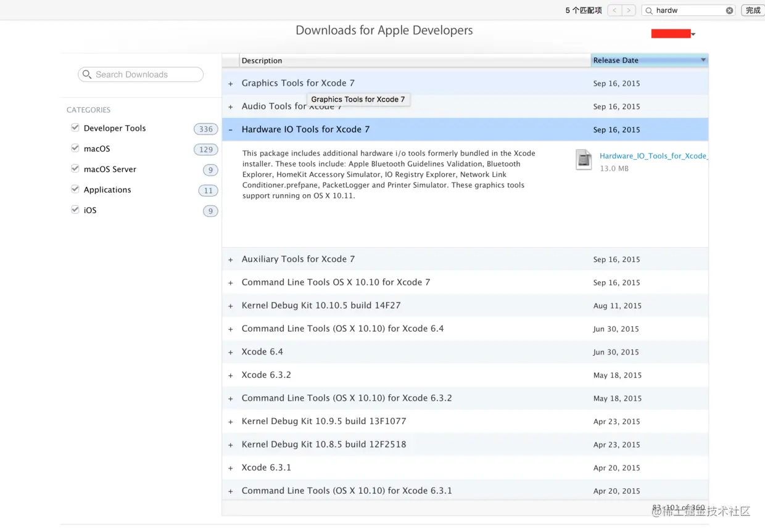Click the macOS 129 count badge

point(206,149)
